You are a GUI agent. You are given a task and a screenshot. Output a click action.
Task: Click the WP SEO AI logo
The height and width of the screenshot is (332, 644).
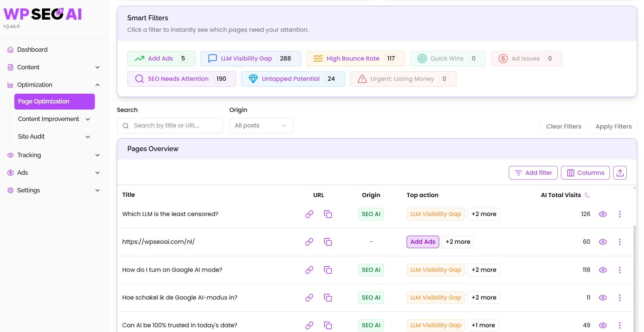tap(43, 14)
